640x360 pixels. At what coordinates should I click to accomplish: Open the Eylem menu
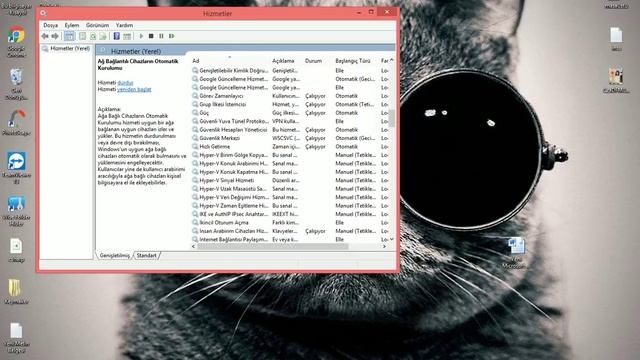72,25
